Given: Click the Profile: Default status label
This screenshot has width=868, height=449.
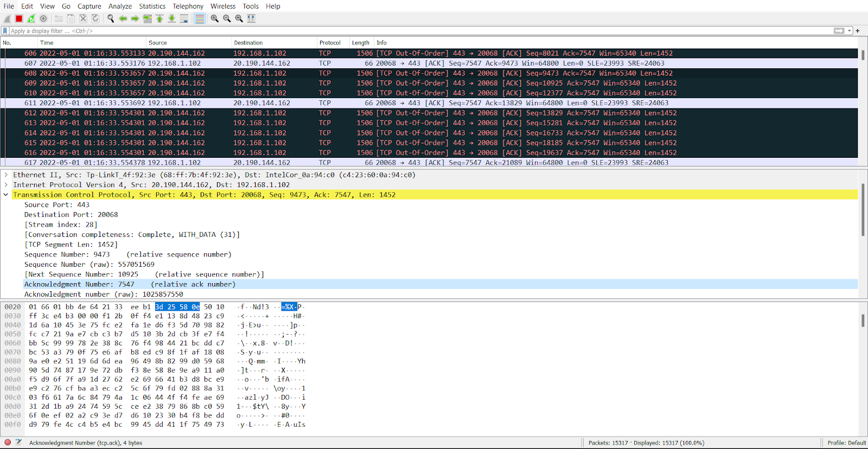Looking at the screenshot, I should tap(846, 442).
